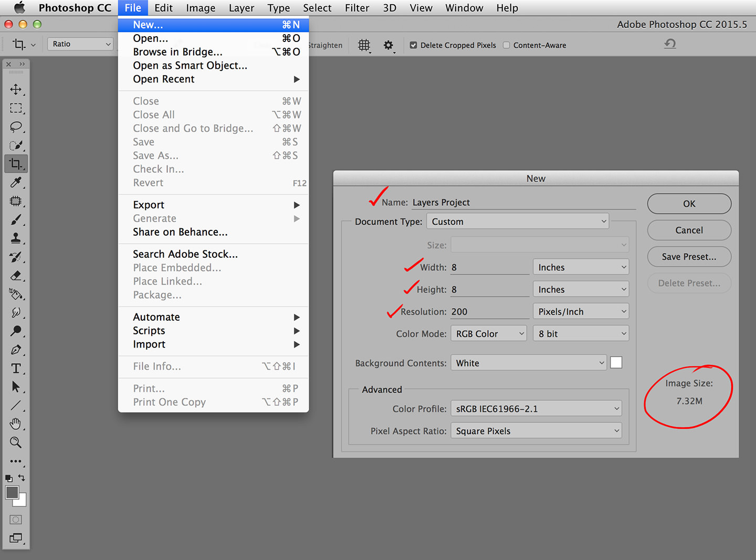This screenshot has width=756, height=560.
Task: Open the 8 bit depth dropdown
Action: pyautogui.click(x=581, y=334)
